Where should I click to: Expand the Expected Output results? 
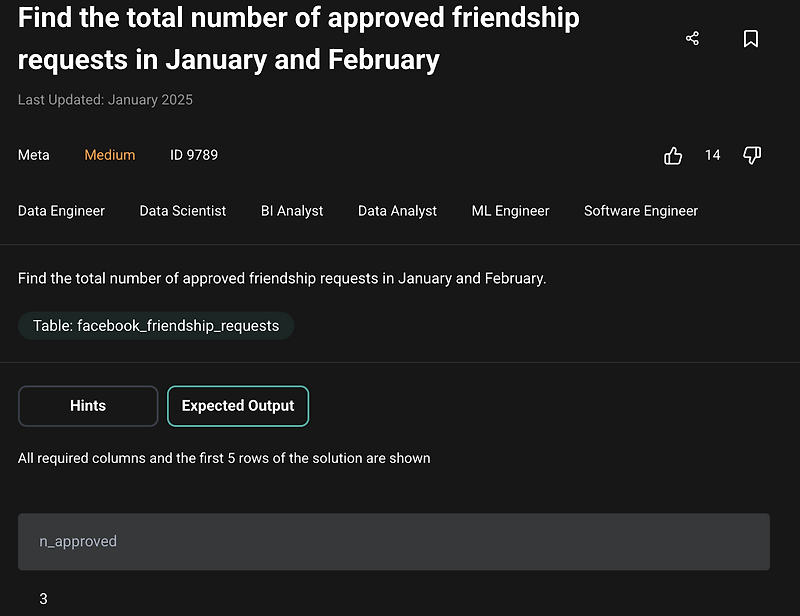click(x=237, y=406)
